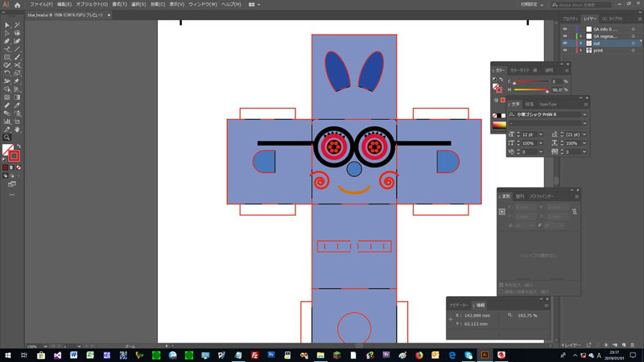Open the 12 pt font size dropdown

pyautogui.click(x=541, y=134)
